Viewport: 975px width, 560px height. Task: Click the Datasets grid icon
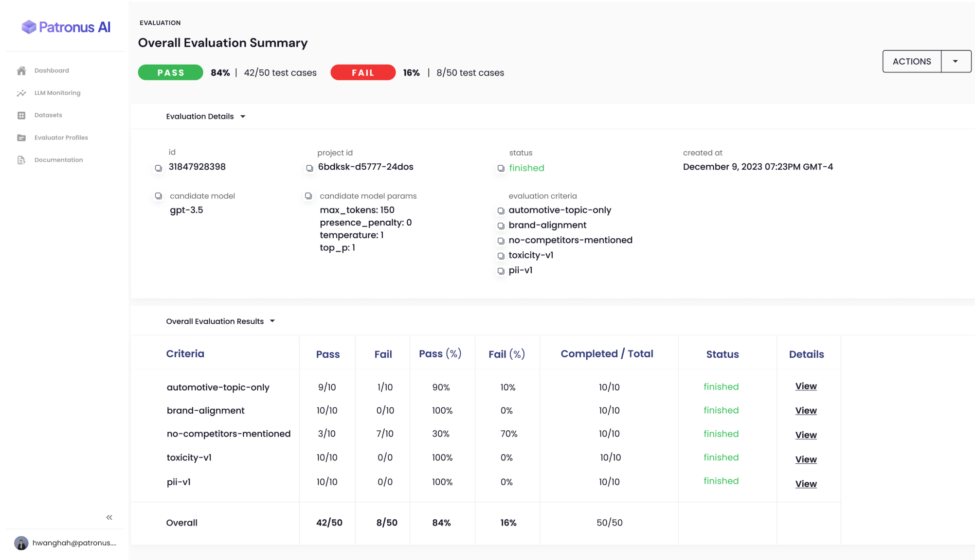21,116
